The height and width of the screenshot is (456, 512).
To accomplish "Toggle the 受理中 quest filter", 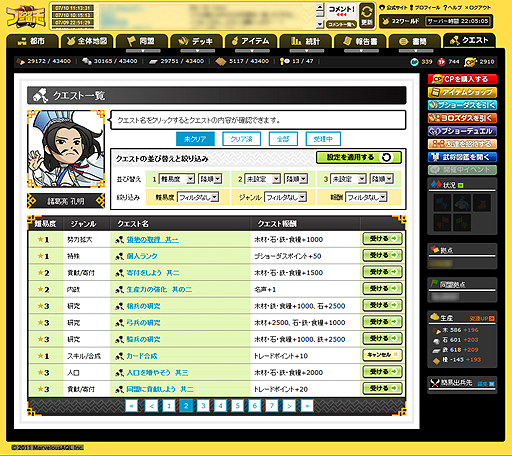I will [323, 139].
